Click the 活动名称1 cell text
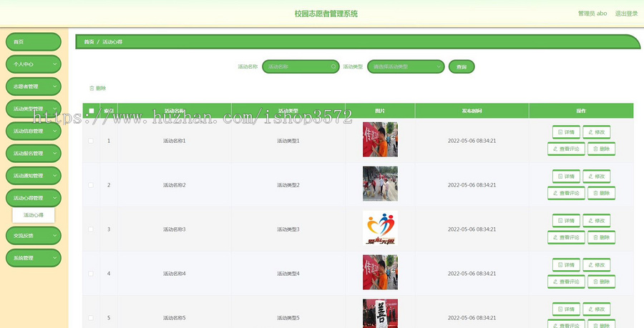 coord(174,141)
